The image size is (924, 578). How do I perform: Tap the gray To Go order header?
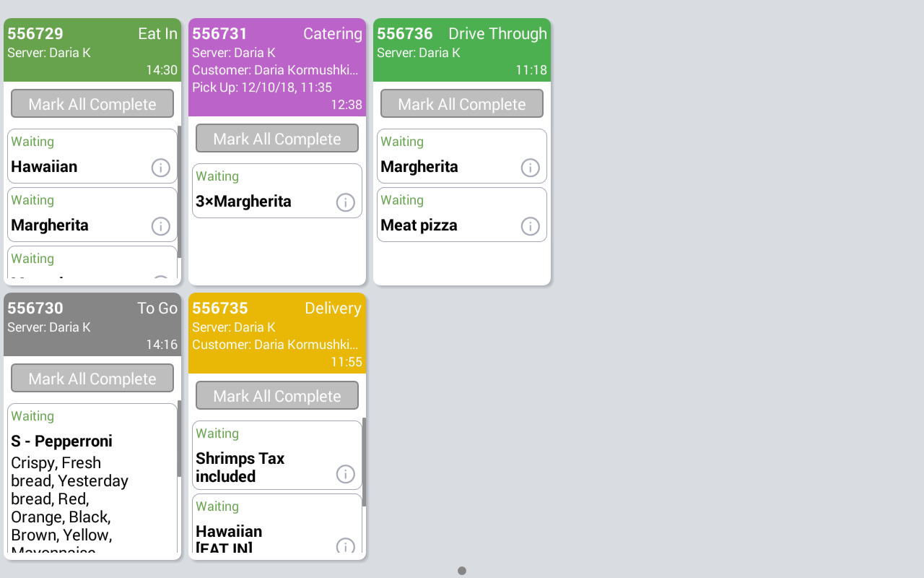coord(92,324)
